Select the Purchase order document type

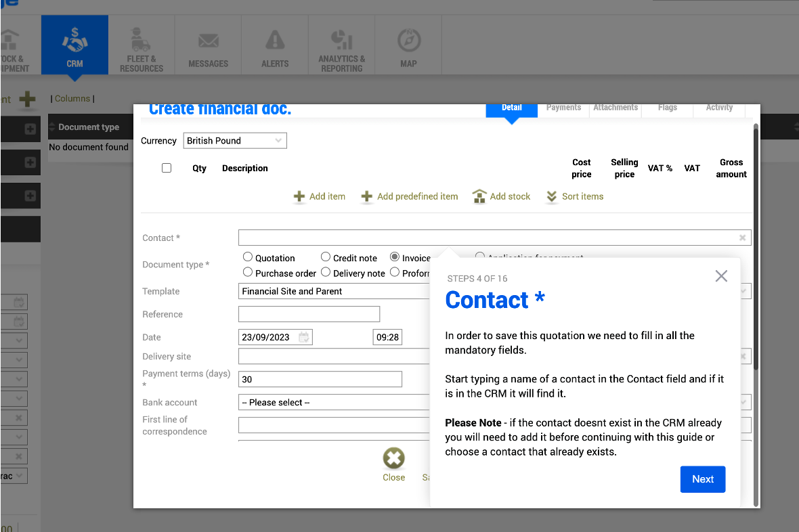tap(248, 272)
